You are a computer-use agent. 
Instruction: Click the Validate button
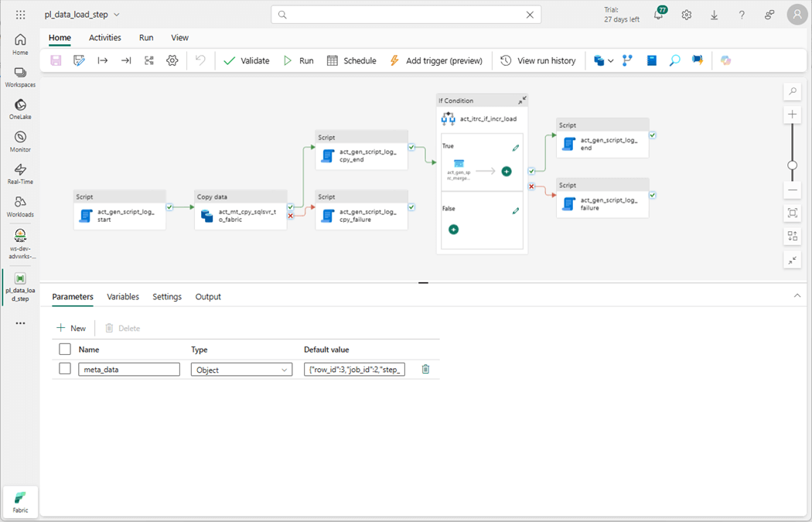click(246, 60)
